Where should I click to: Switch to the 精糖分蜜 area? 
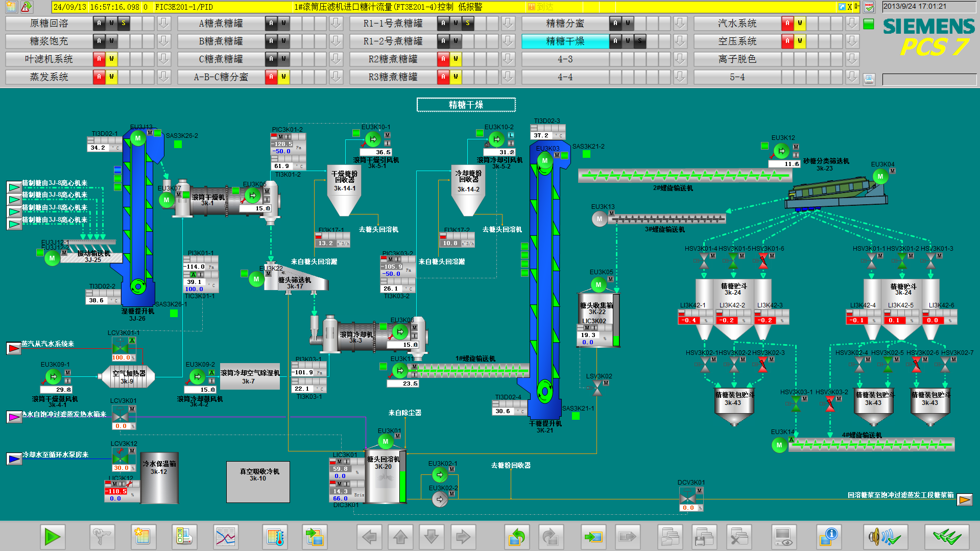click(565, 23)
